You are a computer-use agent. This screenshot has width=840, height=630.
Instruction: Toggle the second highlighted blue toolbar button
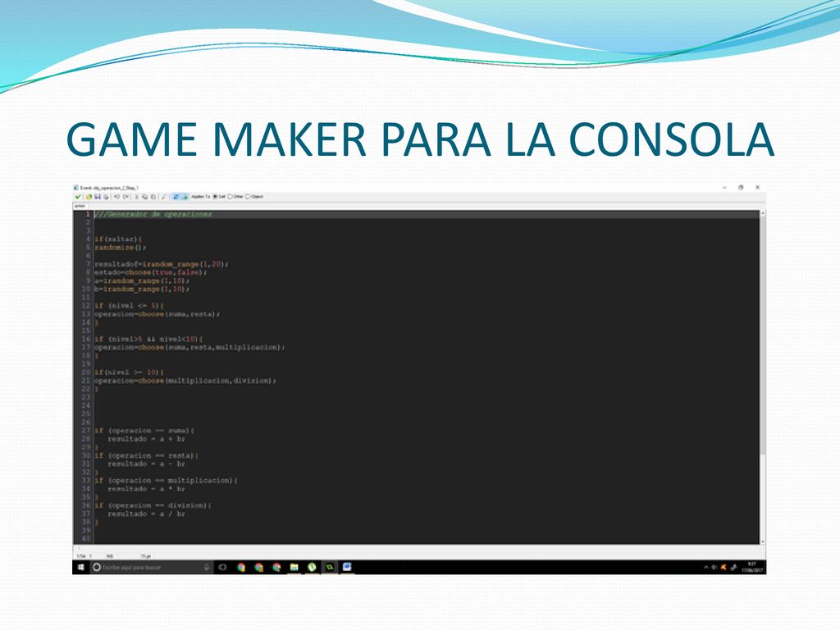pyautogui.click(x=185, y=197)
